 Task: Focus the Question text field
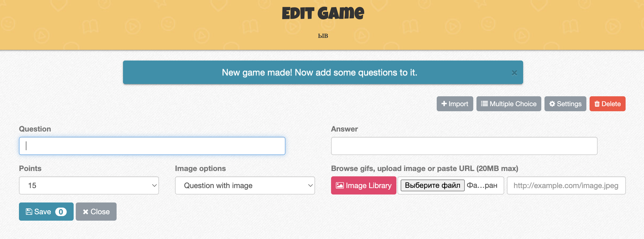[x=152, y=146]
